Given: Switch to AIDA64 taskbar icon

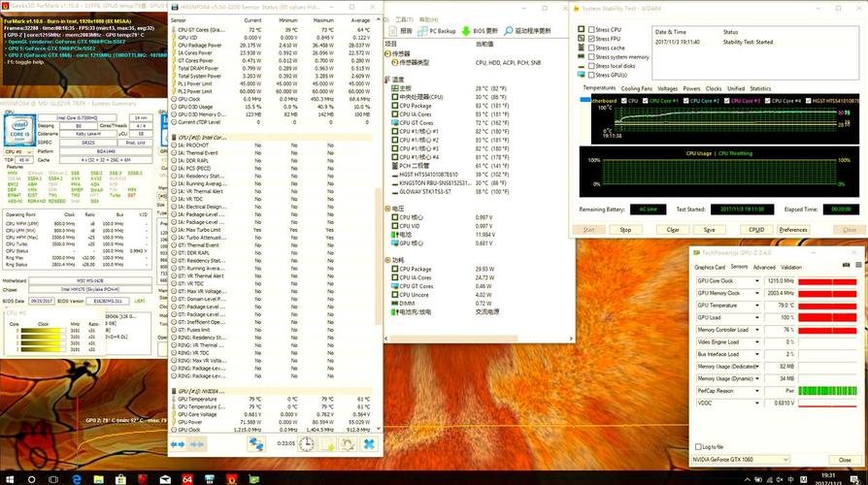Looking at the screenshot, I should click(x=187, y=479).
